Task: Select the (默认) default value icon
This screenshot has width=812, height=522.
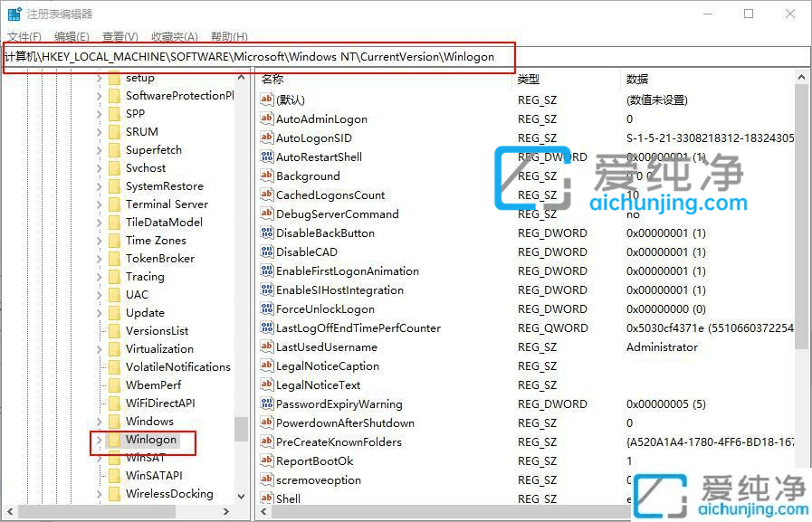Action: pos(267,100)
